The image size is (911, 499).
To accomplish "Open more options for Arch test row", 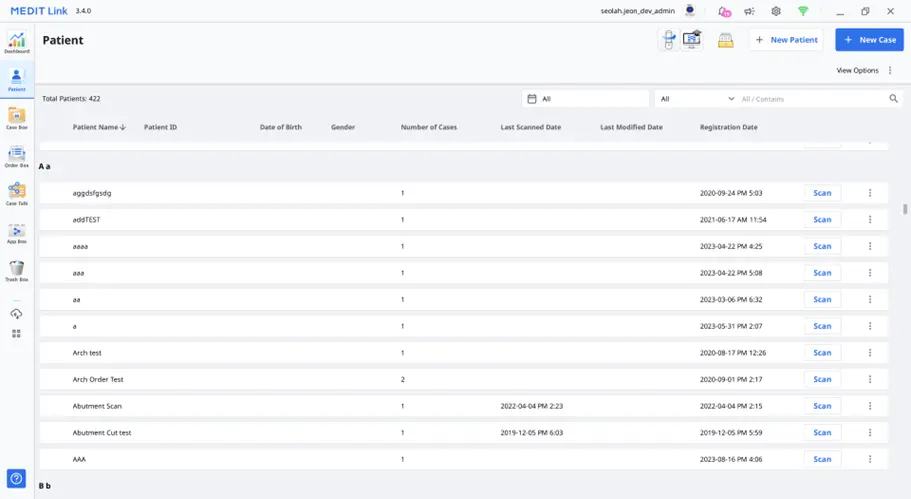I will (x=870, y=353).
